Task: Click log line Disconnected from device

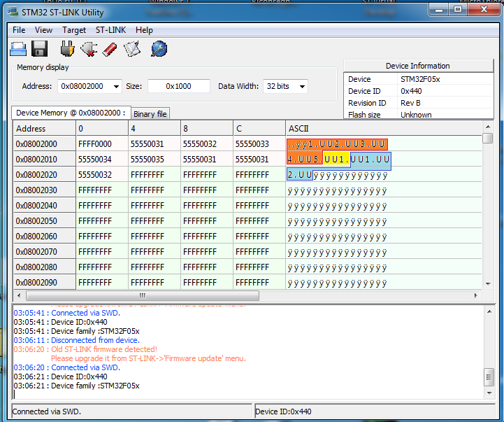Action: click(76, 340)
